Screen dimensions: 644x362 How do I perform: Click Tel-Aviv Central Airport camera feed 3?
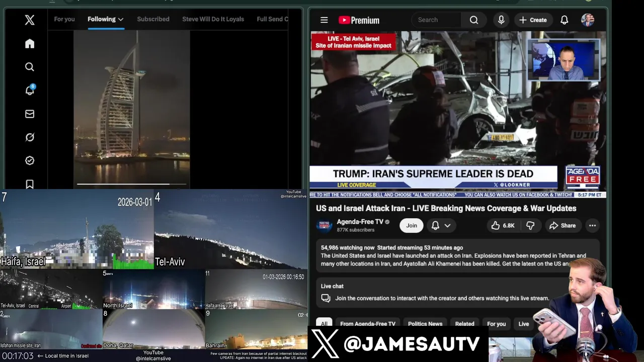tap(51, 289)
